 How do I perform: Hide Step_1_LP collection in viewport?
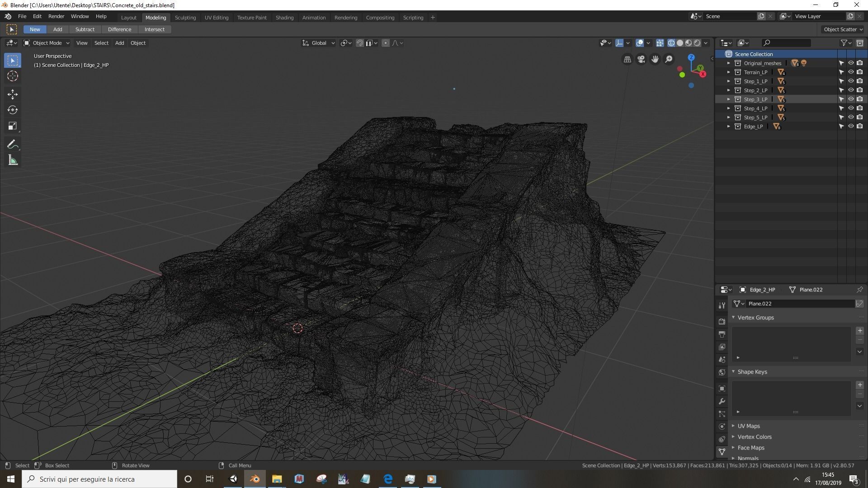(851, 81)
